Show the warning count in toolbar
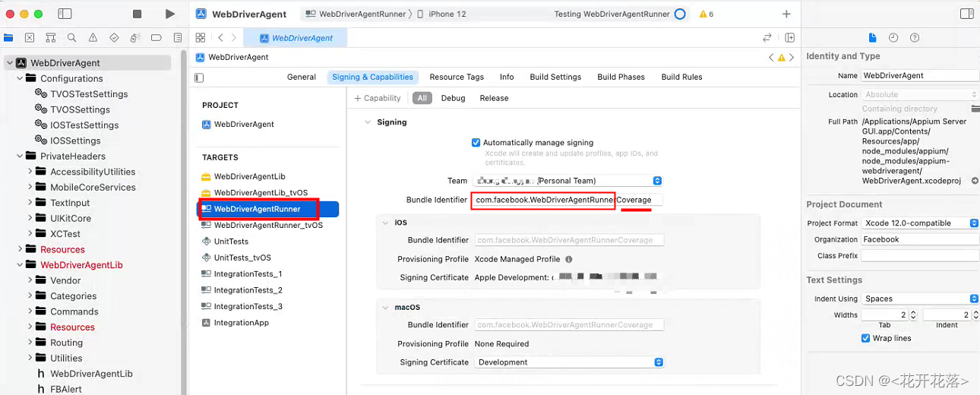The width and height of the screenshot is (980, 395). coord(706,14)
